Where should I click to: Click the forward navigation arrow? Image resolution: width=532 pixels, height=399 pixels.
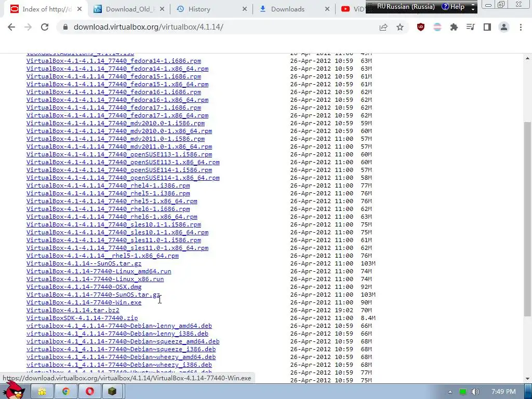[x=28, y=27]
